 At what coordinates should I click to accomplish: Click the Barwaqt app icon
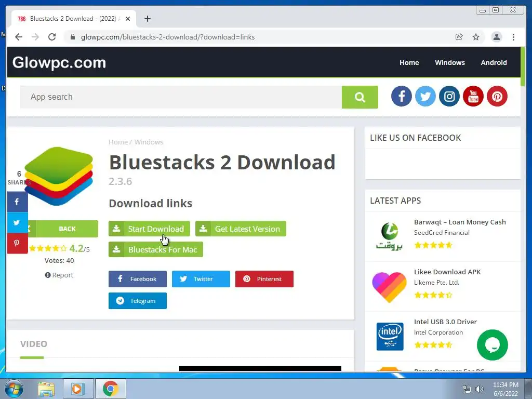click(390, 236)
